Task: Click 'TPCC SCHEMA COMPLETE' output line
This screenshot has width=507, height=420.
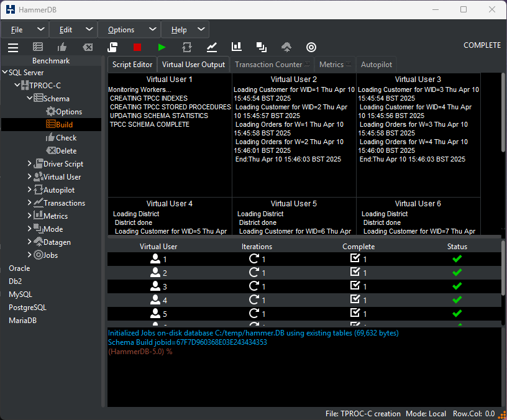Action: tap(149, 124)
